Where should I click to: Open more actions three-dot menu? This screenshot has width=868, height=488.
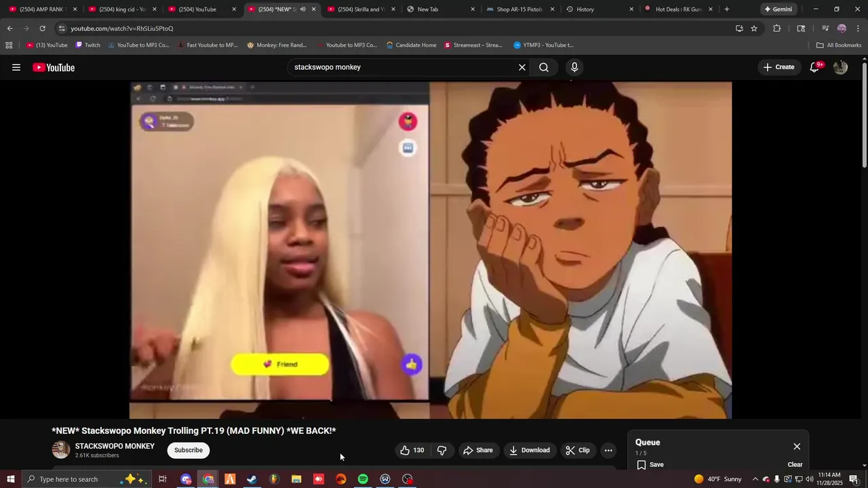click(x=608, y=450)
